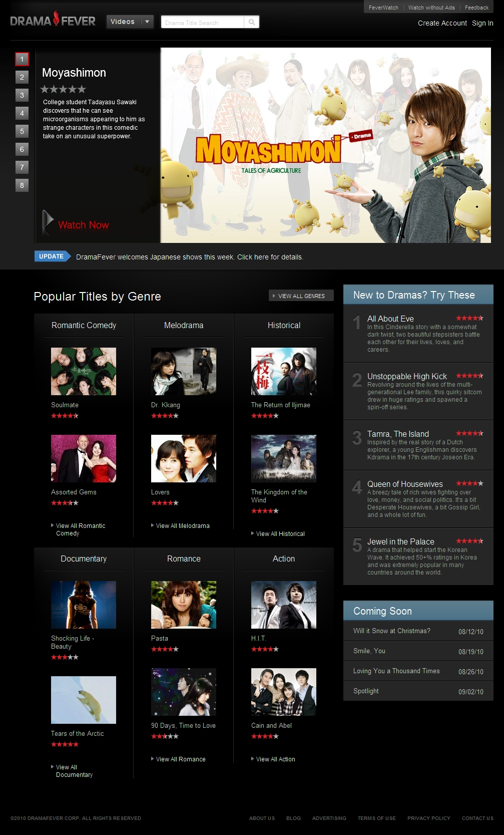Click the Soulmate star rating
The image size is (504, 835).
65,416
